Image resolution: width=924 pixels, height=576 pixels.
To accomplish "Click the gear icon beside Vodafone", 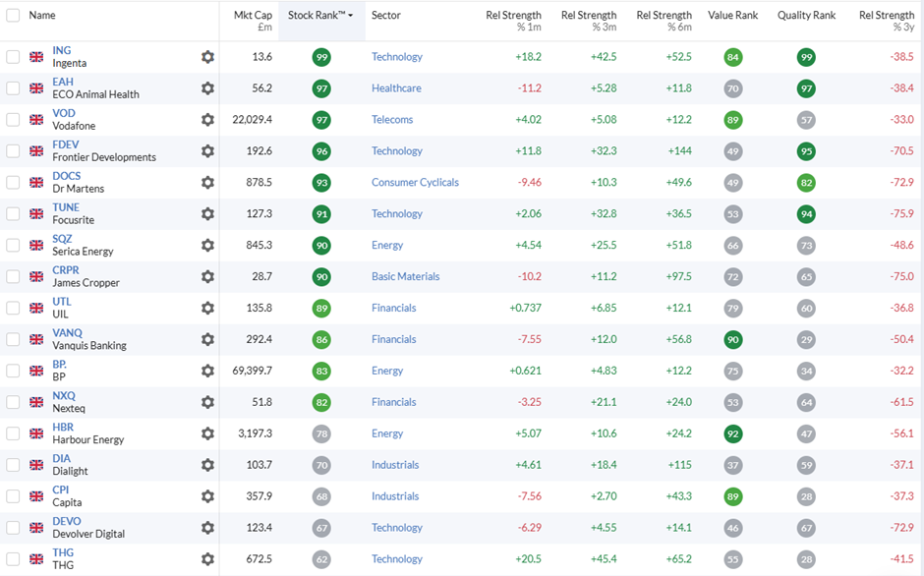I will click(x=207, y=120).
